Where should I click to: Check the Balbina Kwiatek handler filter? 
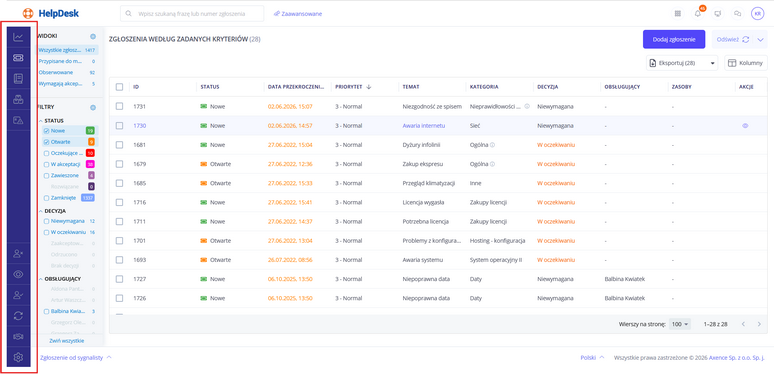(x=46, y=311)
